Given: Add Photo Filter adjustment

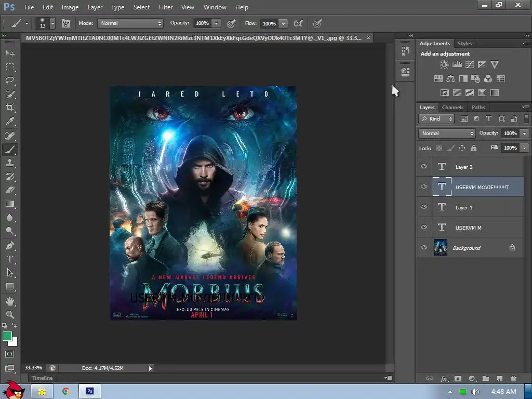Looking at the screenshot, I should point(475,79).
